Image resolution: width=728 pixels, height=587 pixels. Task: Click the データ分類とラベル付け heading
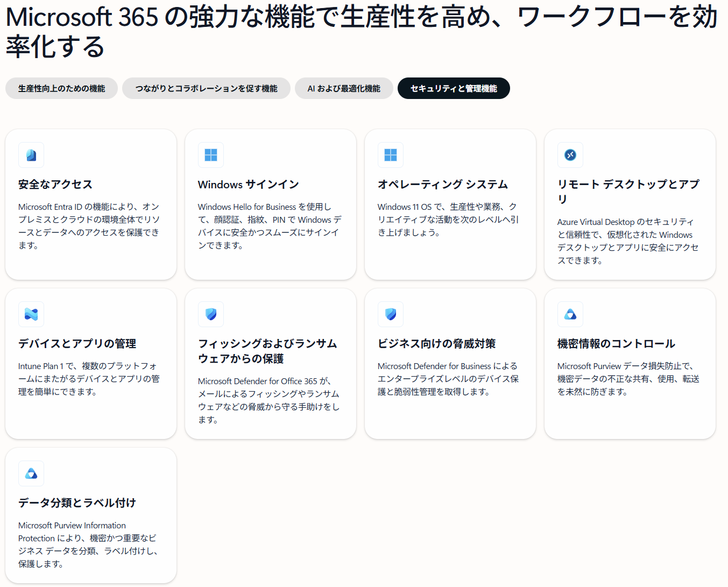pyautogui.click(x=77, y=503)
